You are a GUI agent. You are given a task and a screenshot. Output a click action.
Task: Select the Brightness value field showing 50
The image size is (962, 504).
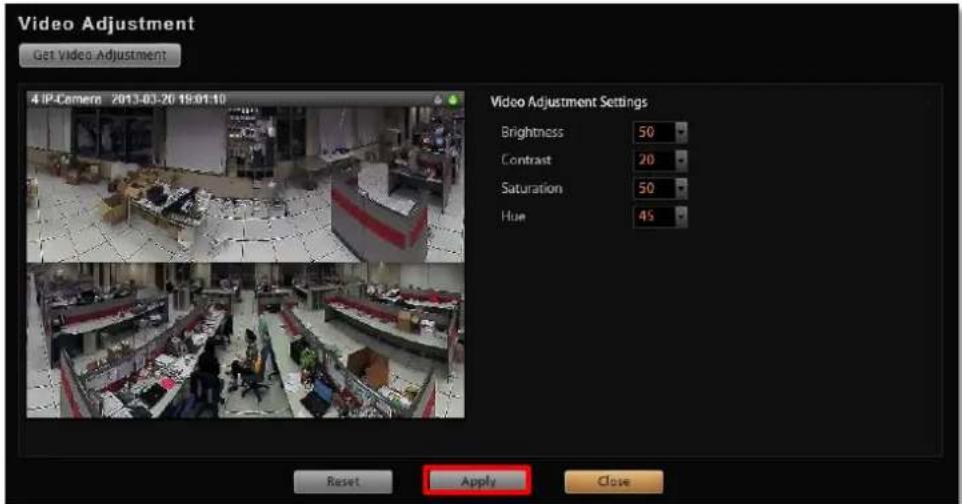[x=653, y=132]
